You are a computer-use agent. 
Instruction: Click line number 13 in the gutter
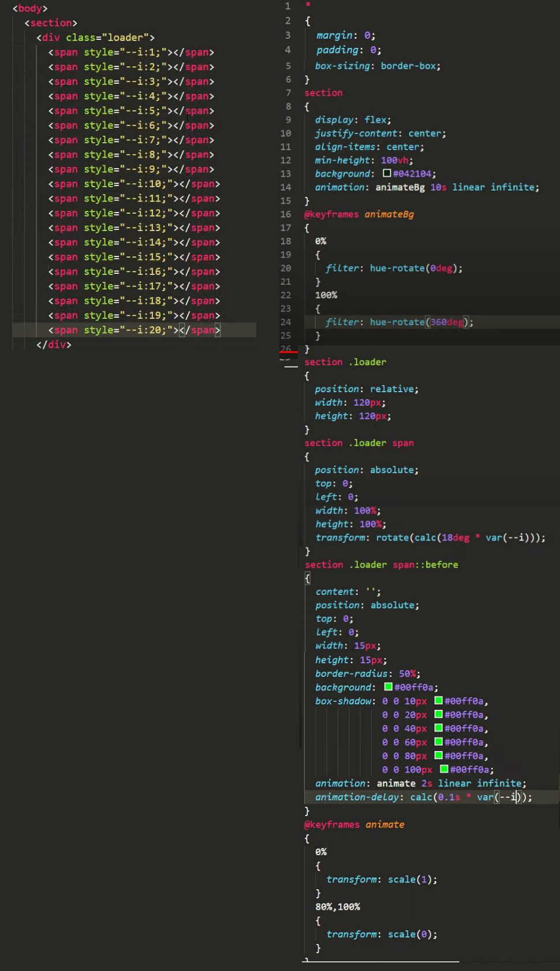pyautogui.click(x=286, y=173)
